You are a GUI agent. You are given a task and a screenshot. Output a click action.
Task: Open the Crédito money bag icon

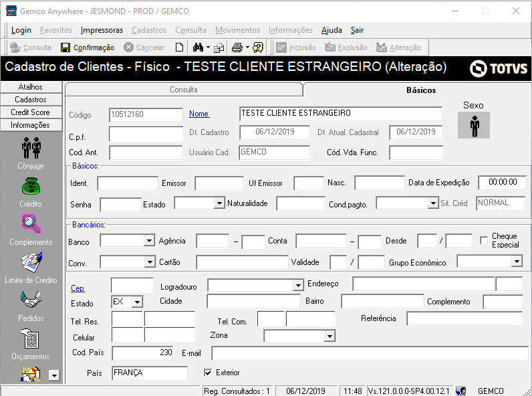31,186
